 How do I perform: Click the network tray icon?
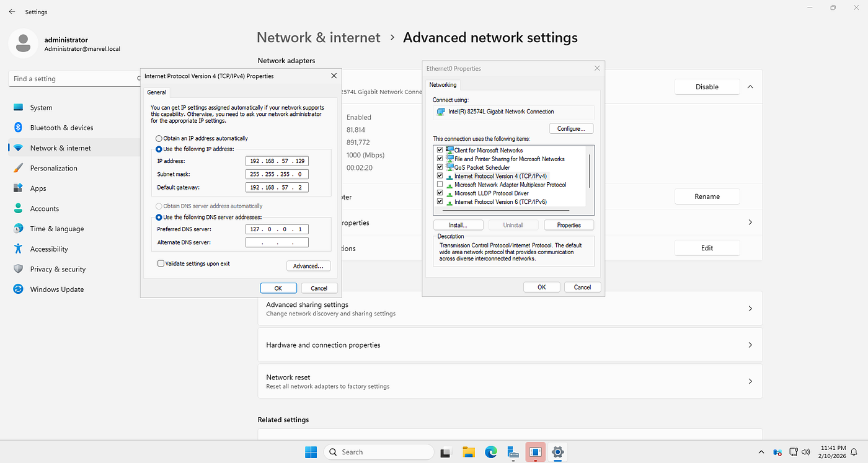[x=793, y=452]
